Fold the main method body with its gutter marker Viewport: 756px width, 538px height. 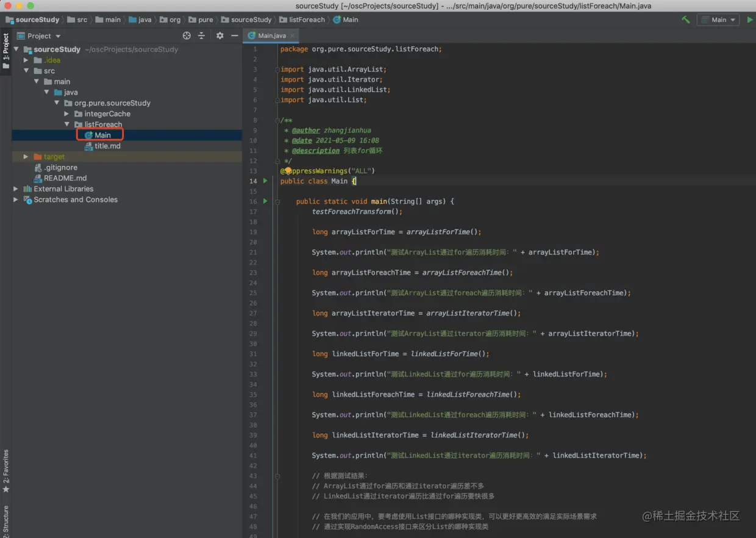coord(276,201)
